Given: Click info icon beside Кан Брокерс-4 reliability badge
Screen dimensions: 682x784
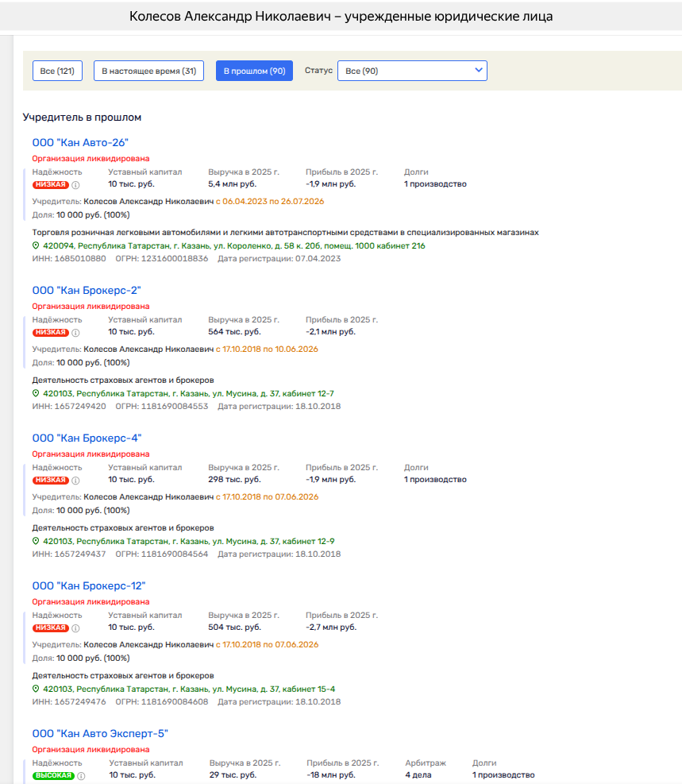Looking at the screenshot, I should coord(75,481).
